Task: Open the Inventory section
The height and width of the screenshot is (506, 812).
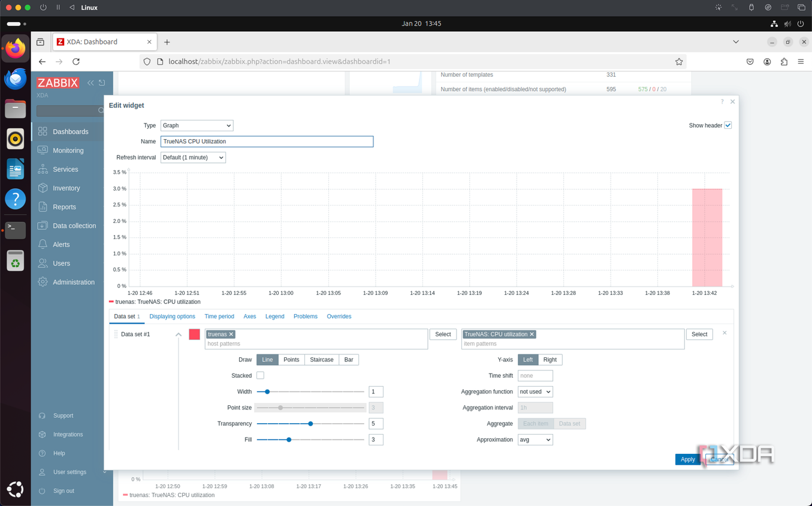Action: coord(66,188)
